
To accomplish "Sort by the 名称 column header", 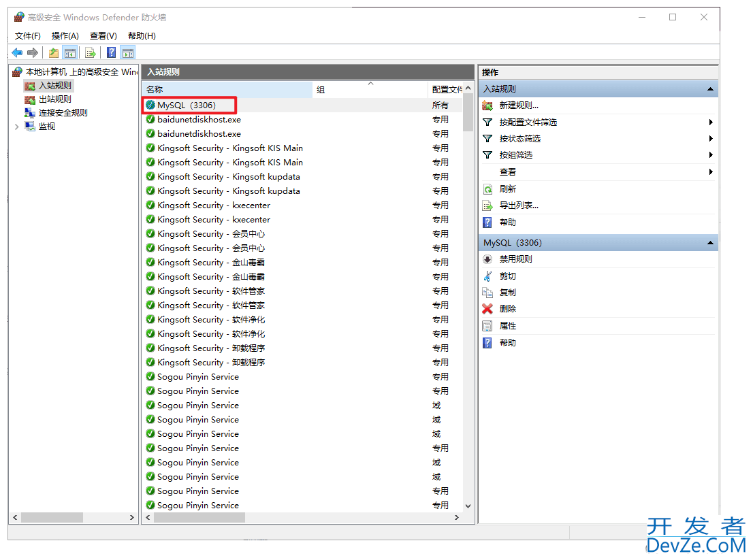I will [x=227, y=90].
